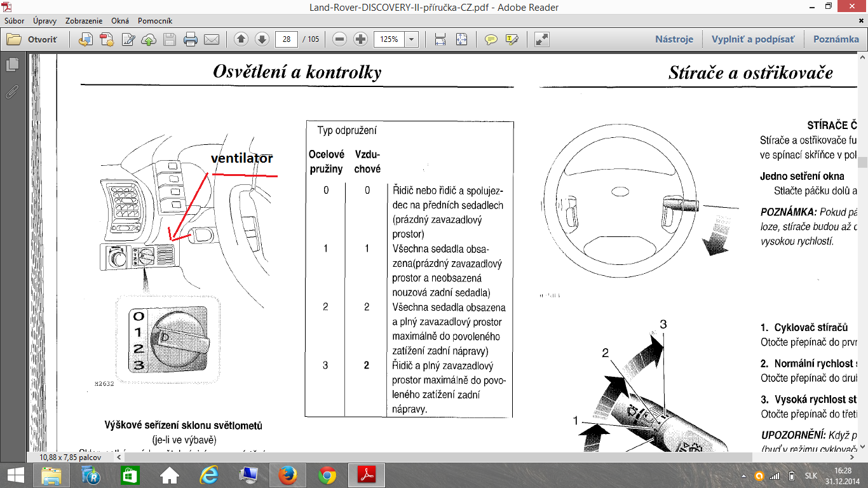The width and height of the screenshot is (868, 488).
Task: Open the page thumbnails panel
Action: coord(11,64)
